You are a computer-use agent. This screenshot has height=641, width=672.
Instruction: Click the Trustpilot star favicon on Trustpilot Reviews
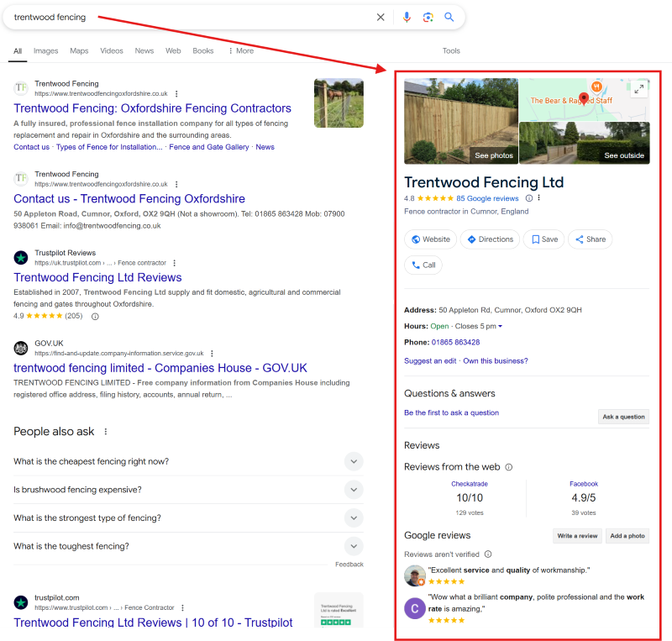coord(21,257)
